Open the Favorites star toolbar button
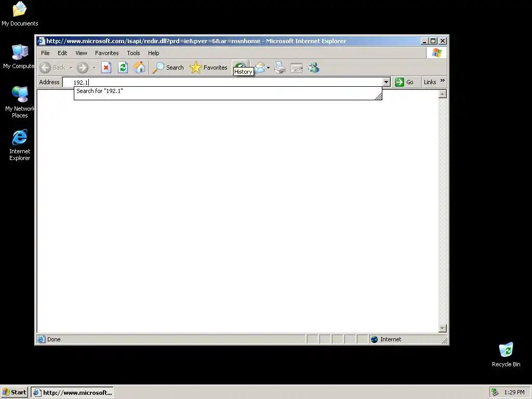The height and width of the screenshot is (399, 532). click(209, 68)
